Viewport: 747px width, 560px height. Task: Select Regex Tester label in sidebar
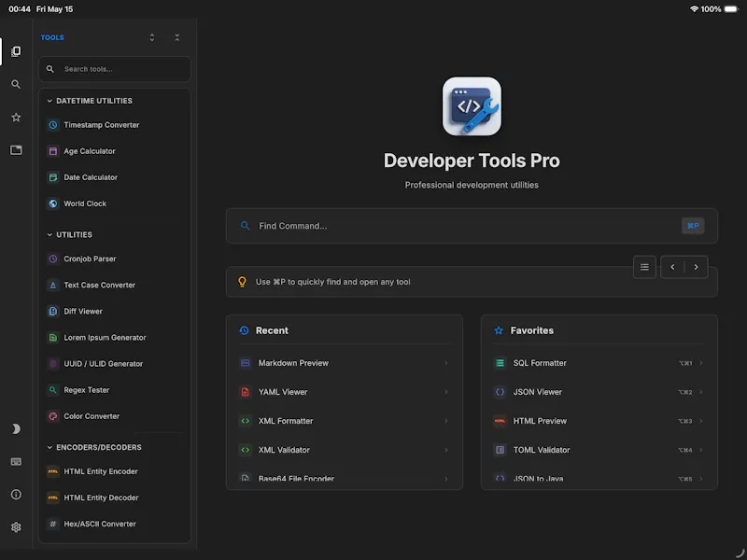[86, 389]
